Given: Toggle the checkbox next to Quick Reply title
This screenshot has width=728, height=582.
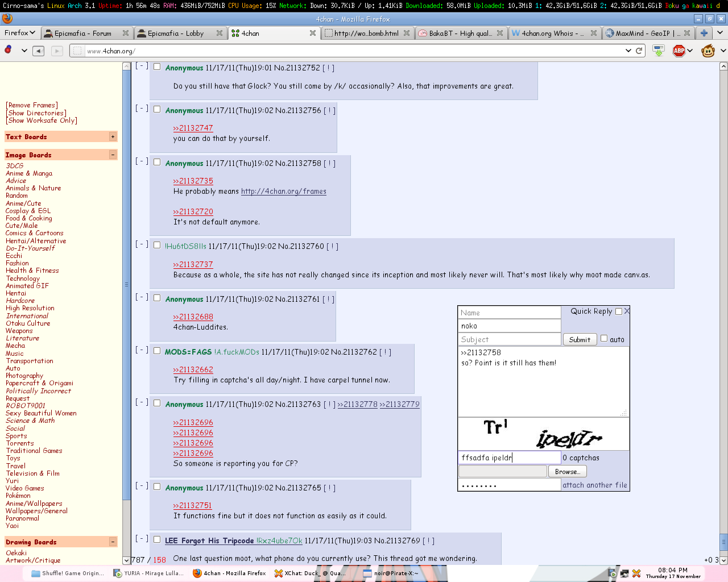Looking at the screenshot, I should (619, 311).
